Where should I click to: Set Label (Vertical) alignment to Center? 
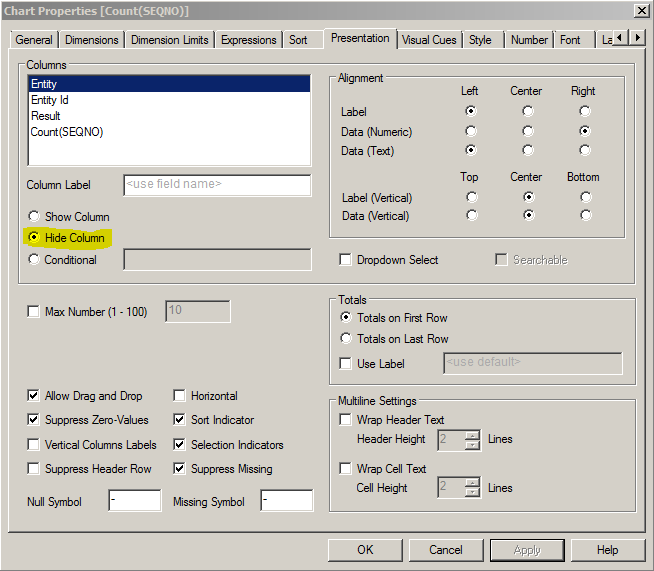click(529, 197)
